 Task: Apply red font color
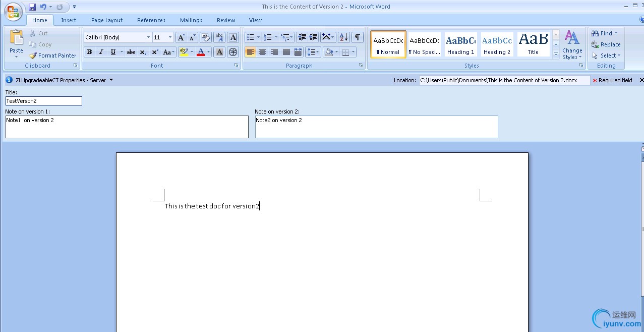point(201,52)
